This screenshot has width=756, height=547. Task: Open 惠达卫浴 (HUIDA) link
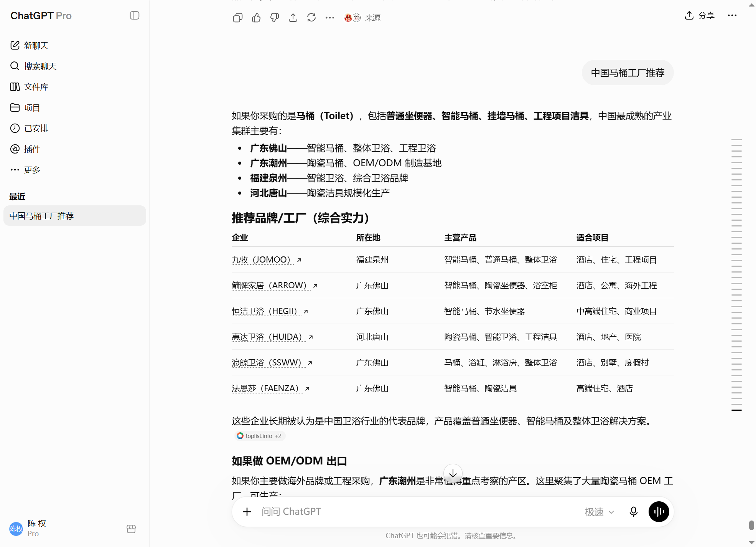click(272, 337)
